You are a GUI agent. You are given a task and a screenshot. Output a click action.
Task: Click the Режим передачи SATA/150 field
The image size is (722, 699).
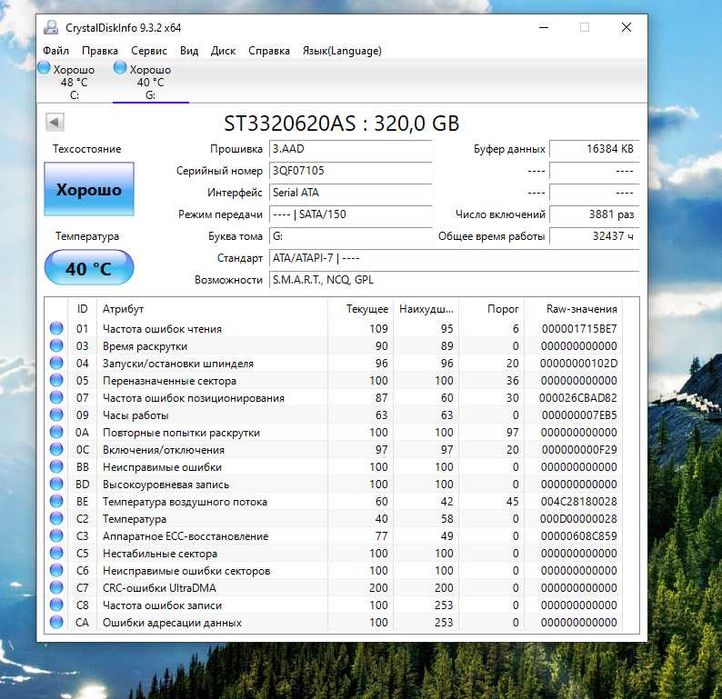(x=350, y=215)
